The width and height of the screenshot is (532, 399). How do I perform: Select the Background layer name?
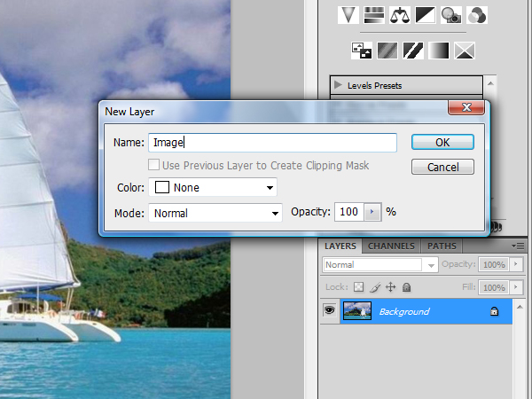403,311
